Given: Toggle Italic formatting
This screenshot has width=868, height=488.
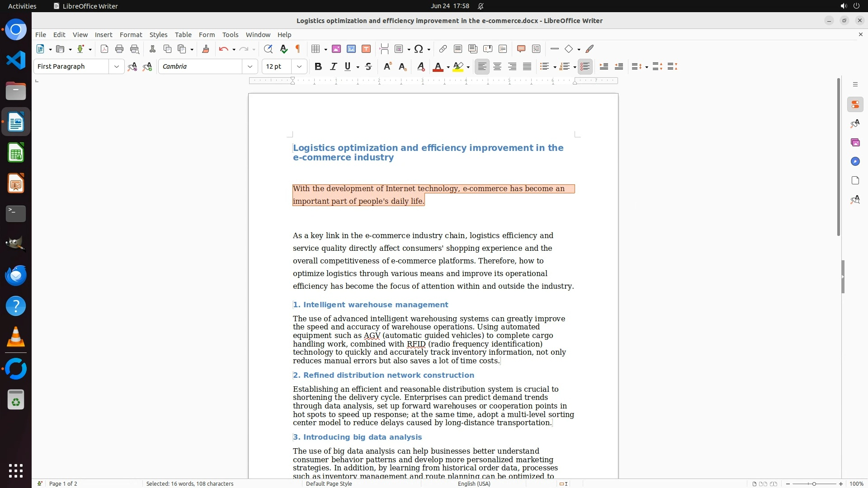Looking at the screenshot, I should click(x=333, y=67).
